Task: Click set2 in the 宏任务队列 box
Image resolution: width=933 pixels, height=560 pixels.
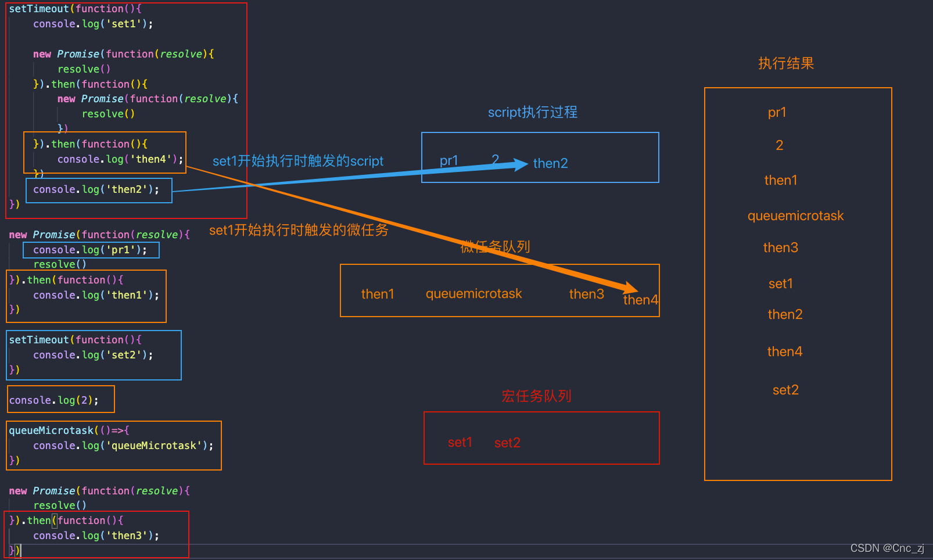Action: point(507,443)
